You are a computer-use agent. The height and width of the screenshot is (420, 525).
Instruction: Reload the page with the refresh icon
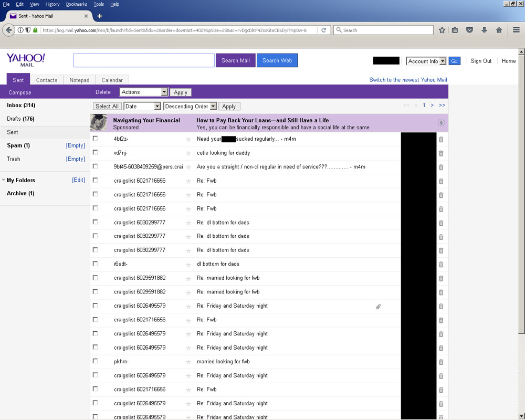(324, 30)
